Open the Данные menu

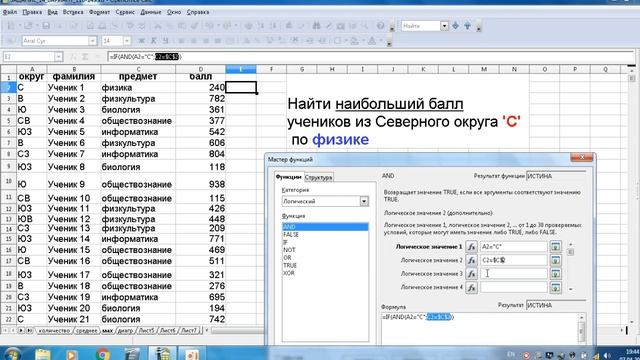click(151, 12)
